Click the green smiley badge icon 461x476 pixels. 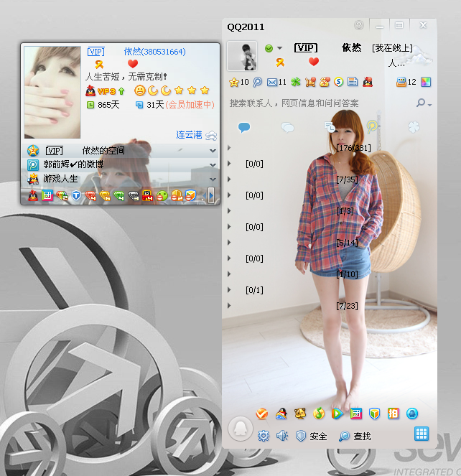coord(162,196)
